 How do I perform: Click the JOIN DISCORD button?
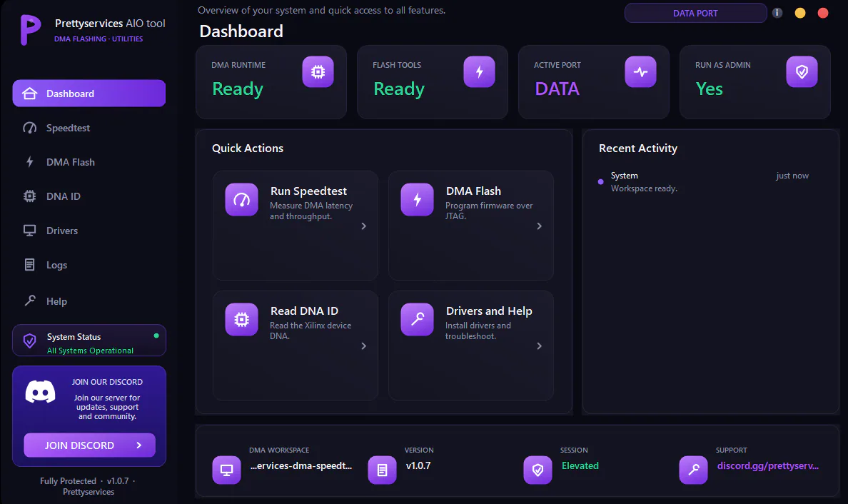pos(90,445)
